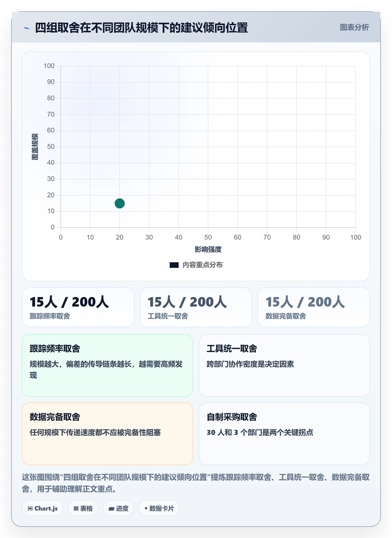Select the green data point on the scatter chart
Screen dimensions: 392x538
click(120, 203)
